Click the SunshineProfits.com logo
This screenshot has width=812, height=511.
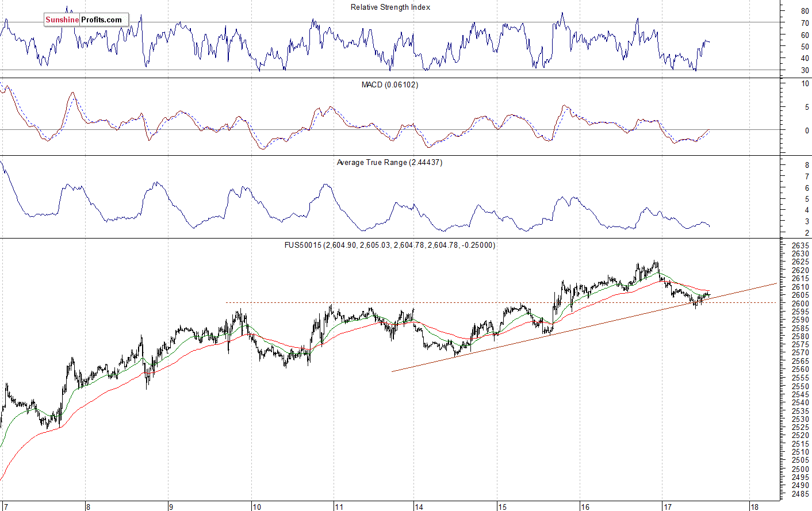click(86, 20)
